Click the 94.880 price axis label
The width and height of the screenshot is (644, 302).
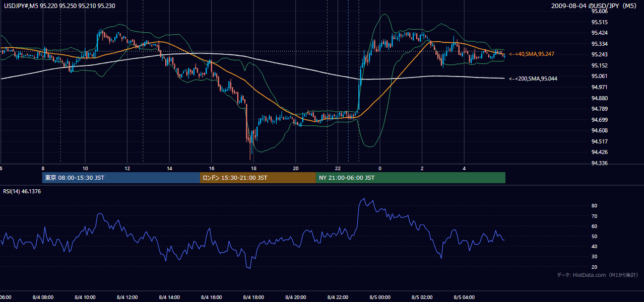(x=599, y=98)
